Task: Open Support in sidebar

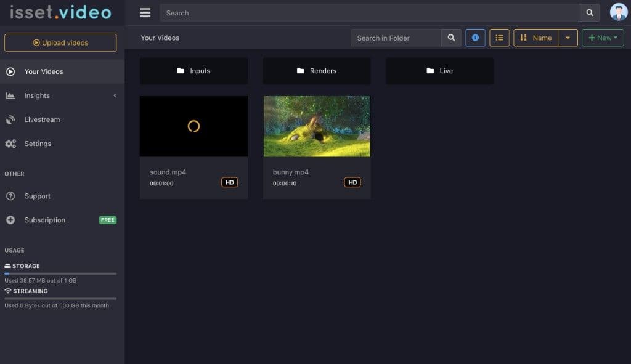Action: [62, 196]
